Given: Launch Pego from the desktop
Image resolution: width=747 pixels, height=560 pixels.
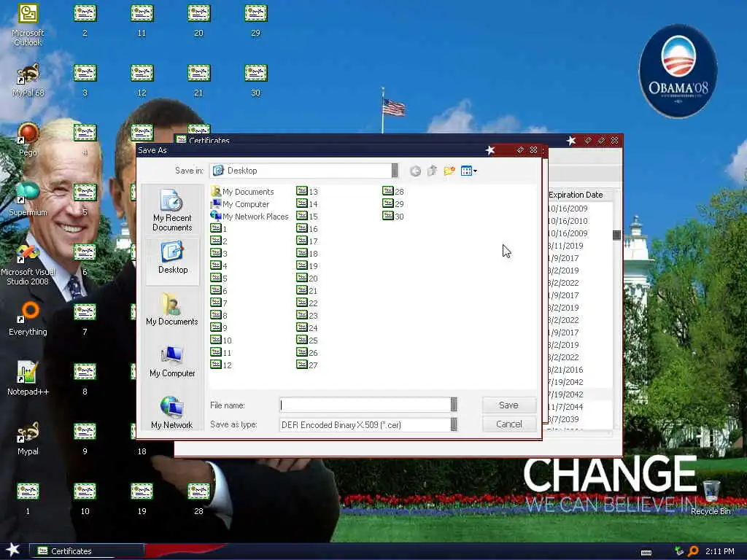Looking at the screenshot, I should tap(28, 139).
